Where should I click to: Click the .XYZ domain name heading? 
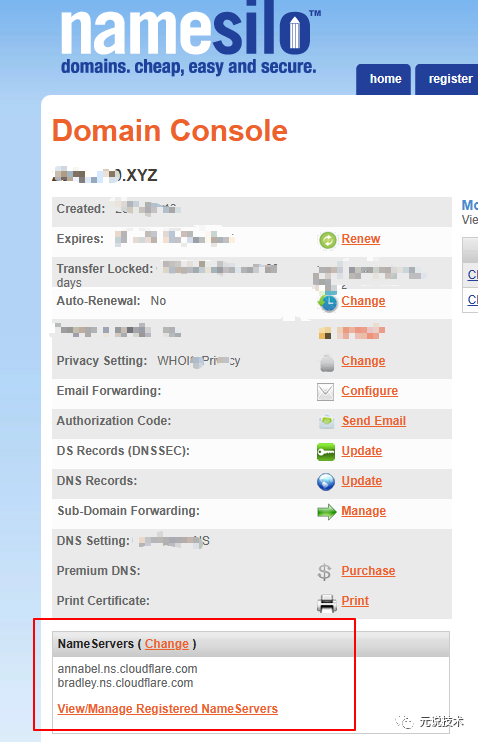(105, 176)
